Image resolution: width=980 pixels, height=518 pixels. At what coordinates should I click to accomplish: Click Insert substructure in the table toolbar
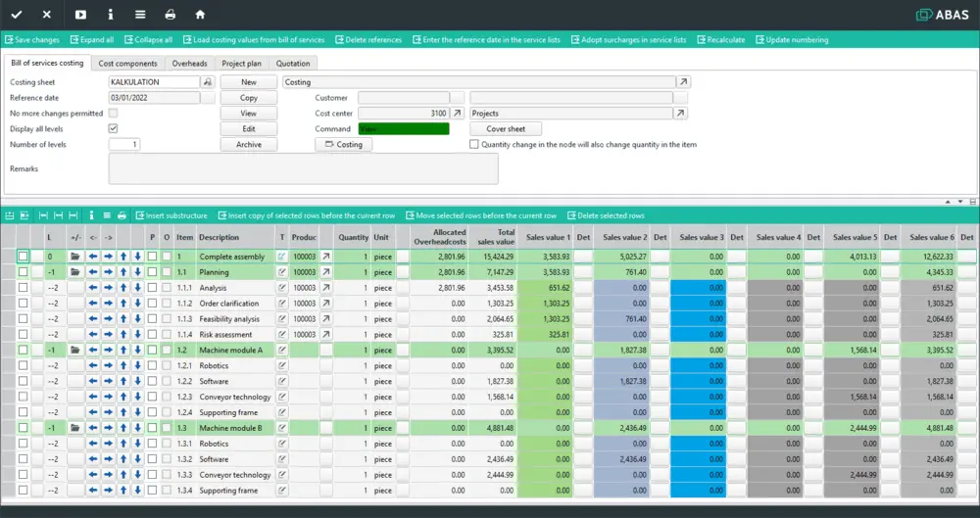[171, 215]
